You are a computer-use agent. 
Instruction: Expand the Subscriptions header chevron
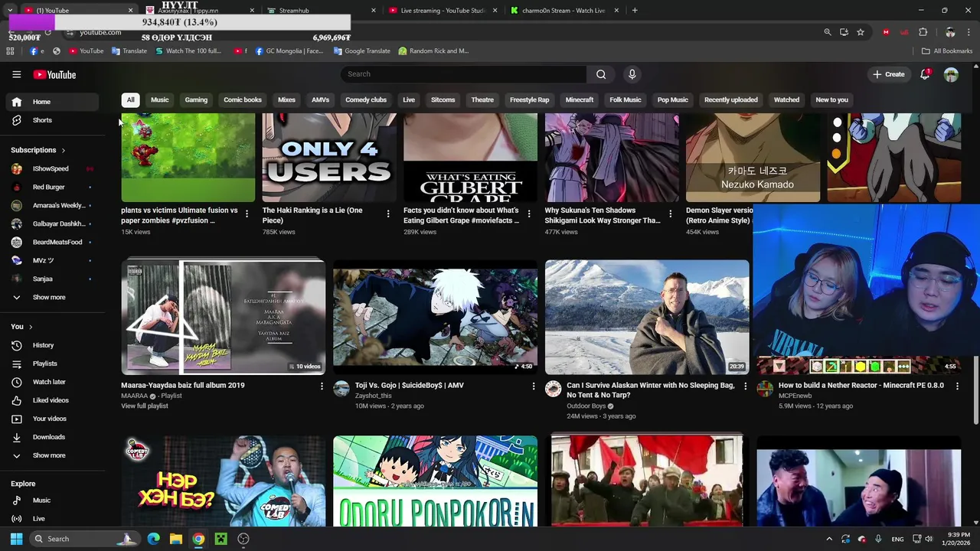click(63, 151)
